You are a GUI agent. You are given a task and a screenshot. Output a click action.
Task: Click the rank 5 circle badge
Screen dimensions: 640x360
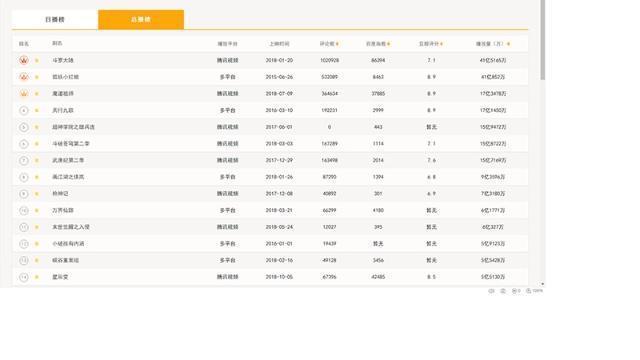coord(24,127)
